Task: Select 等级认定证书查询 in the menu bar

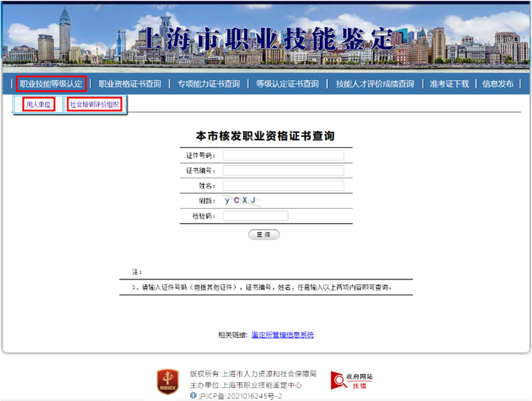Action: pos(286,86)
